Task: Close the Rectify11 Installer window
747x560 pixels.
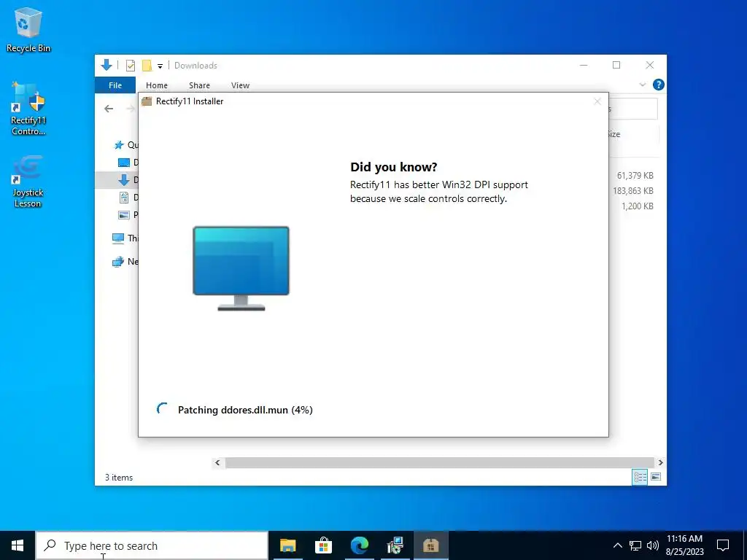Action: click(597, 101)
